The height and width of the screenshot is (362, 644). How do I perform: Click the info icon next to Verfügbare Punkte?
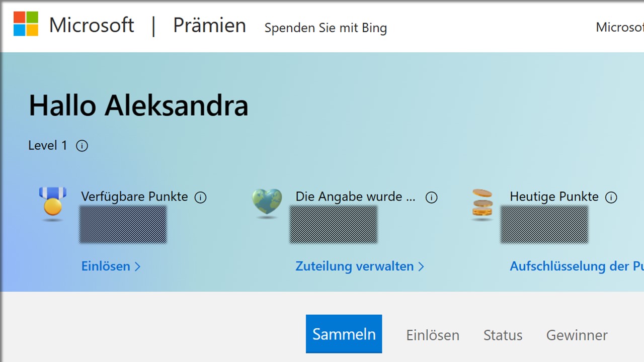[200, 197]
